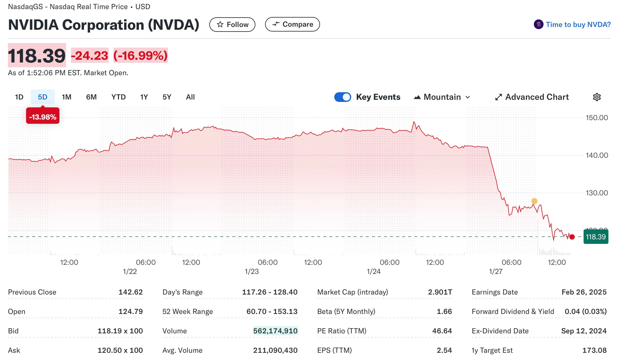623x364 pixels.
Task: Open the Advanced Chart link
Action: [532, 97]
